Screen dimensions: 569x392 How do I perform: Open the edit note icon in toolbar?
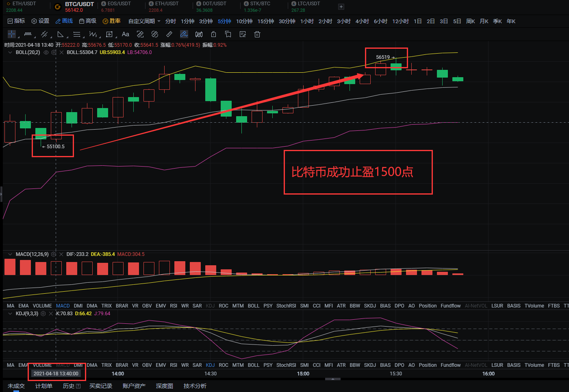click(x=243, y=34)
